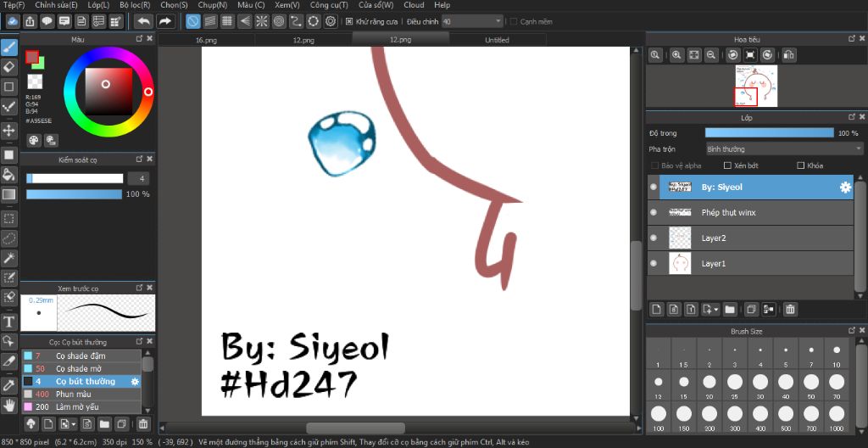Hide the Layer2 layer
Viewport: 868px width, 448px height.
[x=654, y=238]
